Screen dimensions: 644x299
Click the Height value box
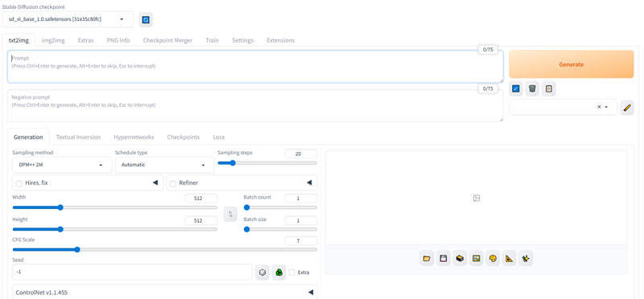coord(200,220)
